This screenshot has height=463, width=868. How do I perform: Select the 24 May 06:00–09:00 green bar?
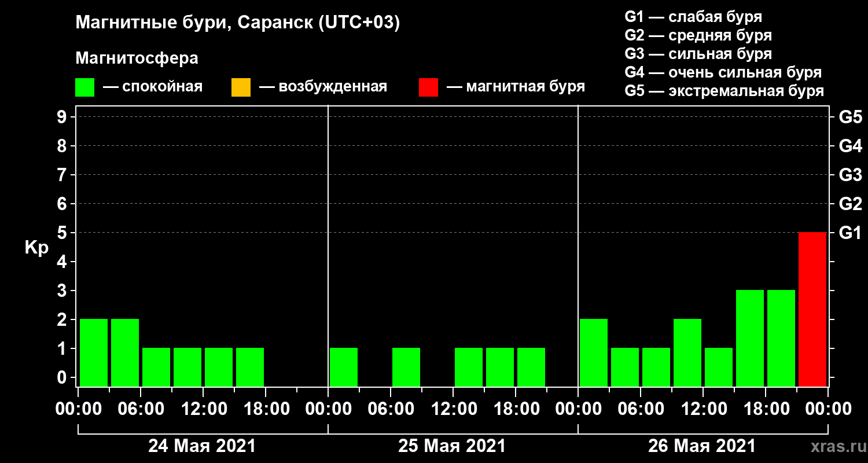(x=156, y=368)
